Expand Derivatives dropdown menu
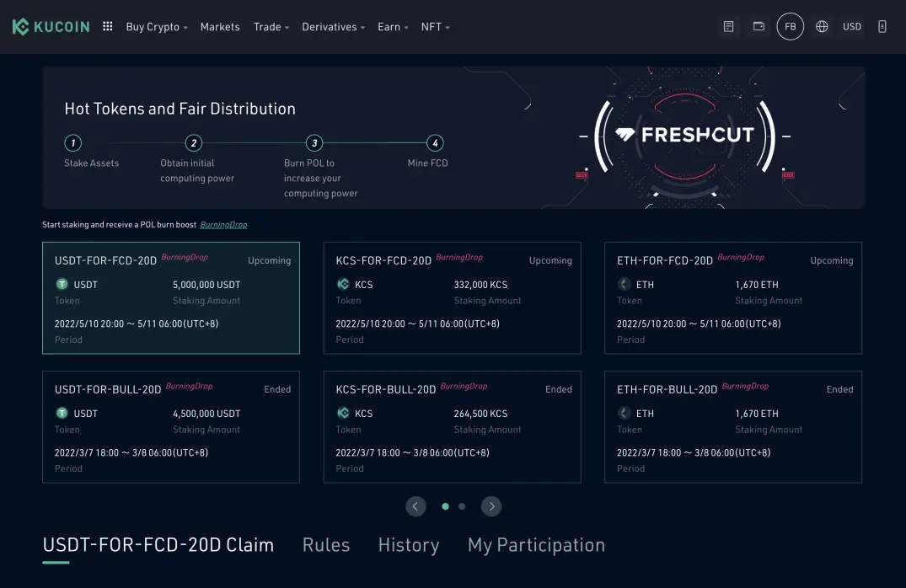 pos(334,27)
